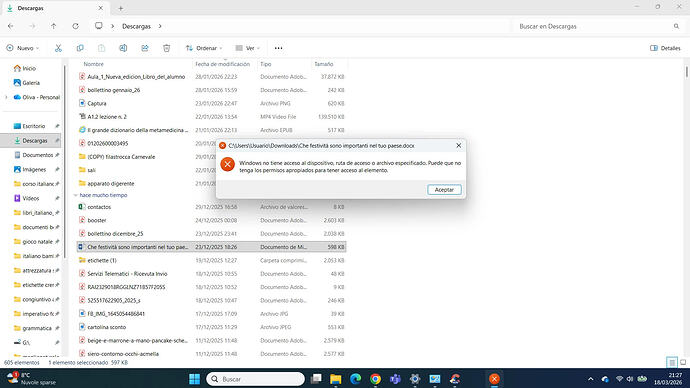This screenshot has height=388, width=690.
Task: Open Galería in the sidebar
Action: (x=31, y=83)
